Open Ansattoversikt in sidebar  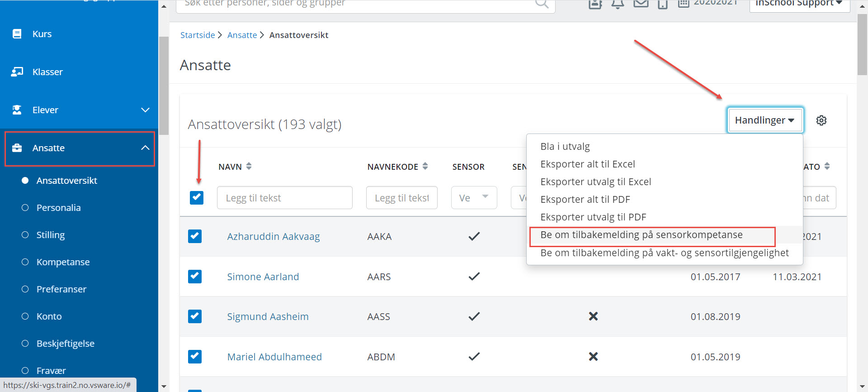pos(67,180)
